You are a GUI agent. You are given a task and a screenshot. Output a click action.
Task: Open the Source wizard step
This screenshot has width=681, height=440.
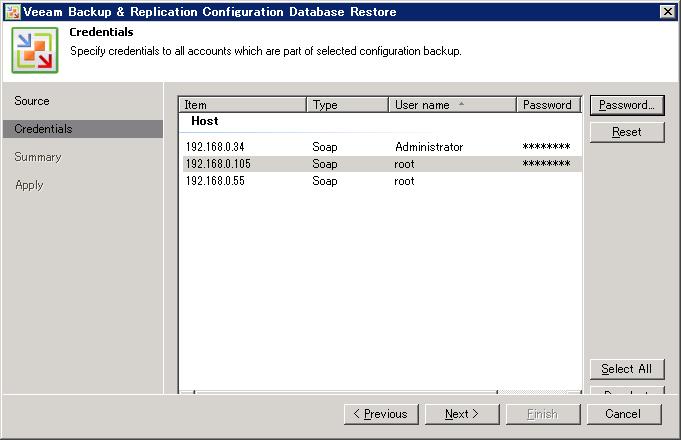point(32,101)
